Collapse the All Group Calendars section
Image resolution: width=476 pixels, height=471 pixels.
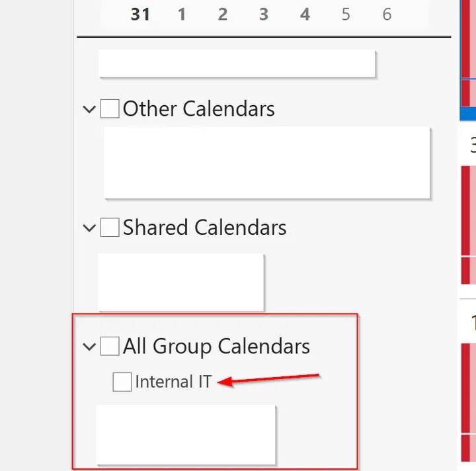point(89,347)
